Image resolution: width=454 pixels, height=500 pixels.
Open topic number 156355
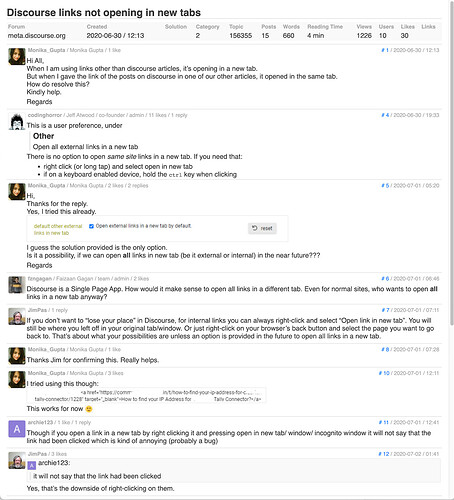[241, 36]
